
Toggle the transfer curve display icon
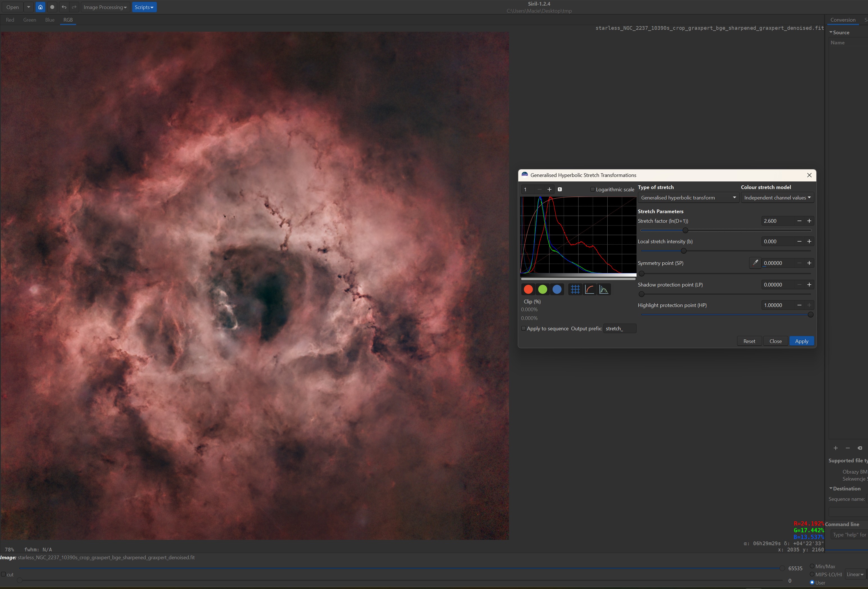tap(589, 290)
